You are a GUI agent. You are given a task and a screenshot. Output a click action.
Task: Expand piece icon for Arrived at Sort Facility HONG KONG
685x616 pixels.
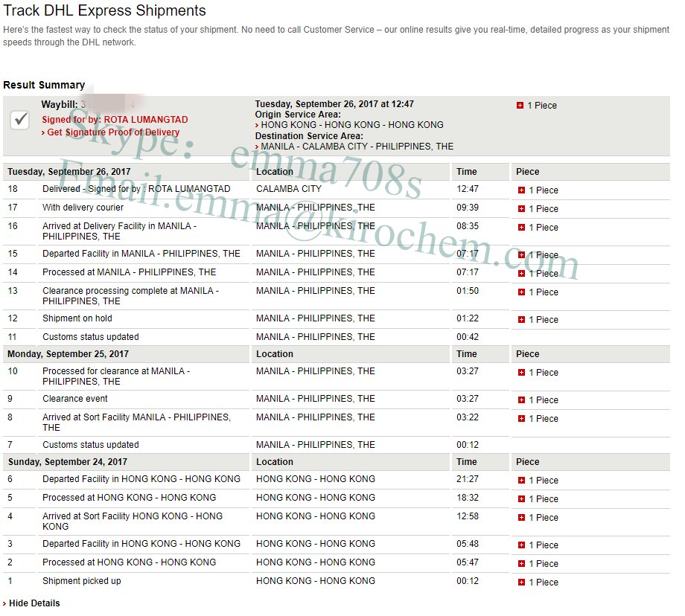click(x=521, y=517)
